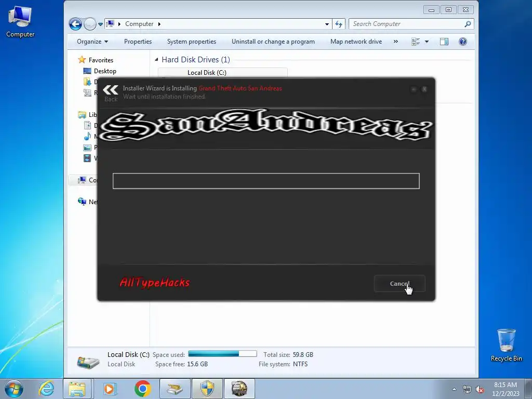The height and width of the screenshot is (399, 532).
Task: Click the security shield taskbar icon
Action: [207, 389]
